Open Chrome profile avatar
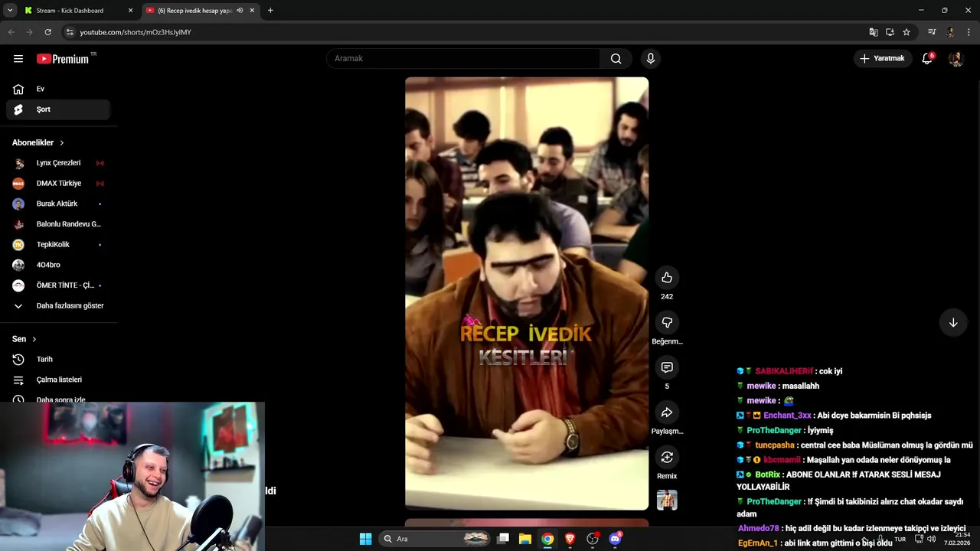This screenshot has height=551, width=980. click(951, 32)
